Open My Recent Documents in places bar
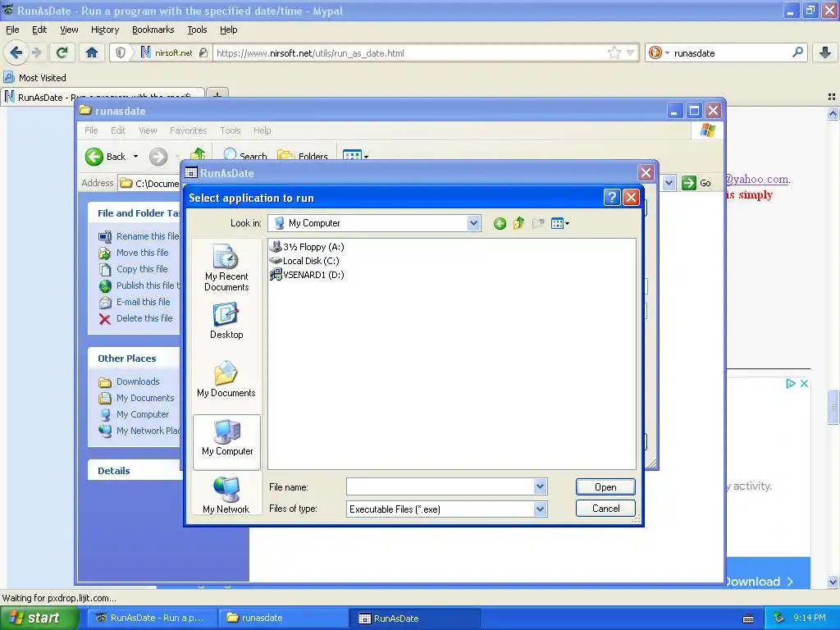 coord(226,267)
